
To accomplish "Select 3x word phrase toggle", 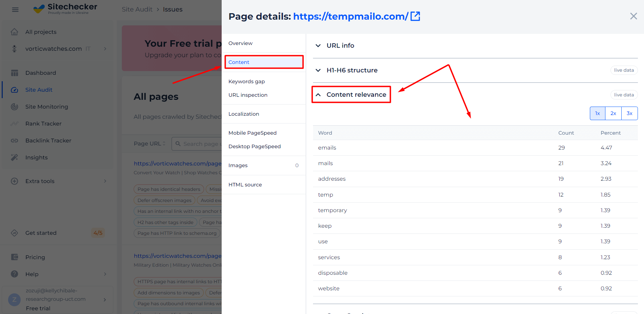I will click(629, 113).
